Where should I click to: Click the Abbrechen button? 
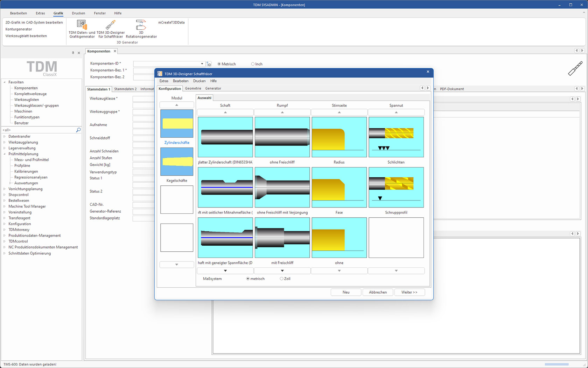pyautogui.click(x=378, y=292)
